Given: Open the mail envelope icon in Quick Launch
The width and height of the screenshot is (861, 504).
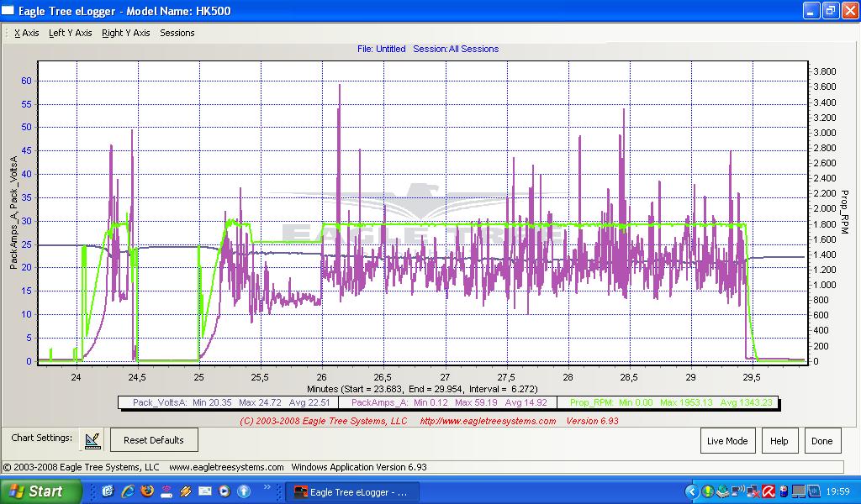Looking at the screenshot, I should pos(205,491).
